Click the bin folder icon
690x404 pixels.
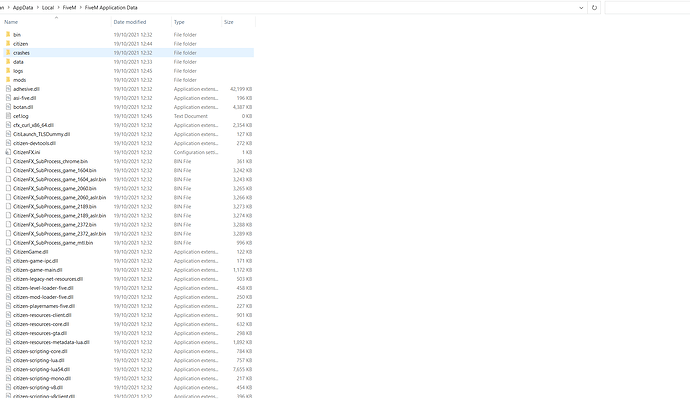tap(8, 34)
